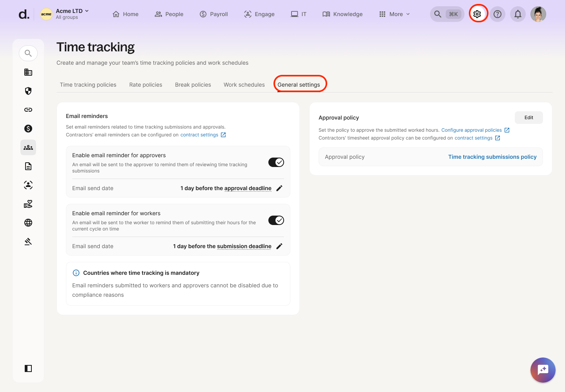565x392 pixels.
Task: Click the sidebar gavel icon
Action: (28, 241)
